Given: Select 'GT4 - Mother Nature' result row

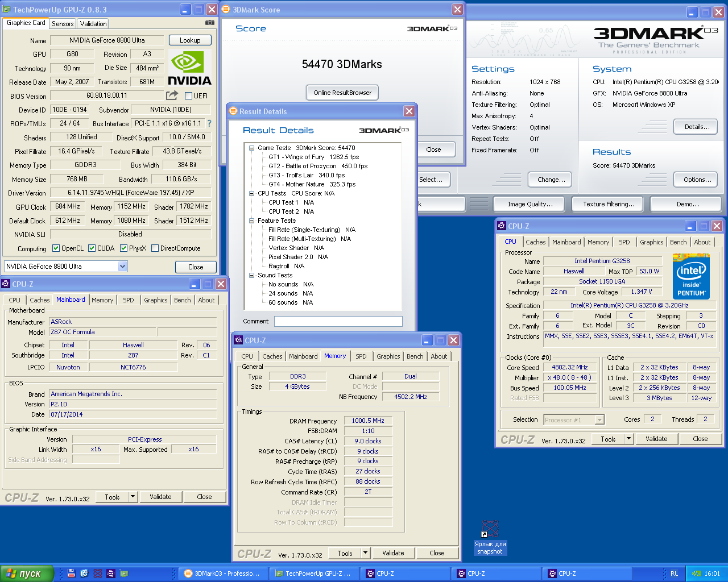Looking at the screenshot, I should [312, 184].
